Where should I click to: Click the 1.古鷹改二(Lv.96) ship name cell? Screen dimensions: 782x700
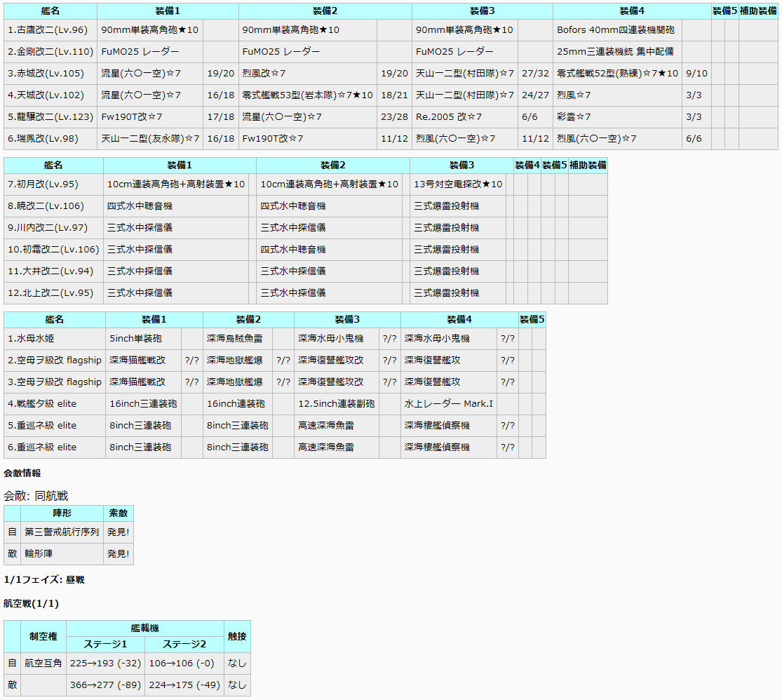[48, 30]
